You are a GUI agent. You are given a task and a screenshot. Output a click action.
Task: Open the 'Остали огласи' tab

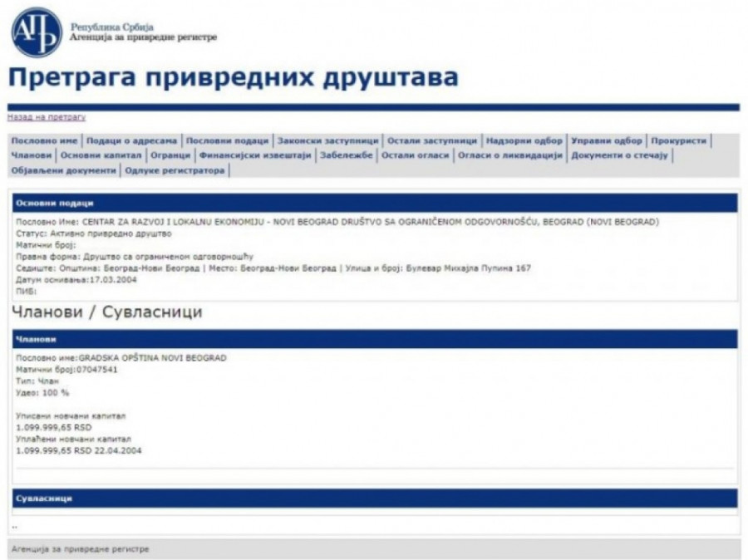[x=415, y=155]
